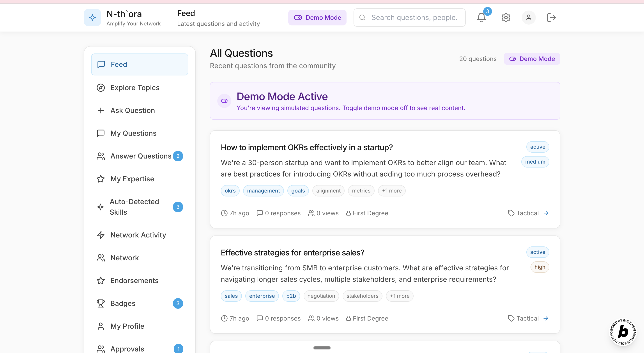This screenshot has width=644, height=353.
Task: Open arrow icon on enterprise sales question
Action: pyautogui.click(x=546, y=318)
